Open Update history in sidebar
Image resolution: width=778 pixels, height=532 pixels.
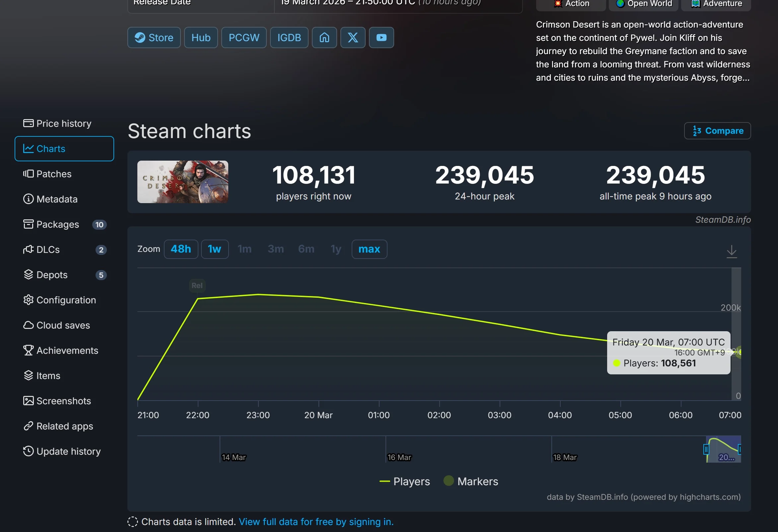point(64,451)
